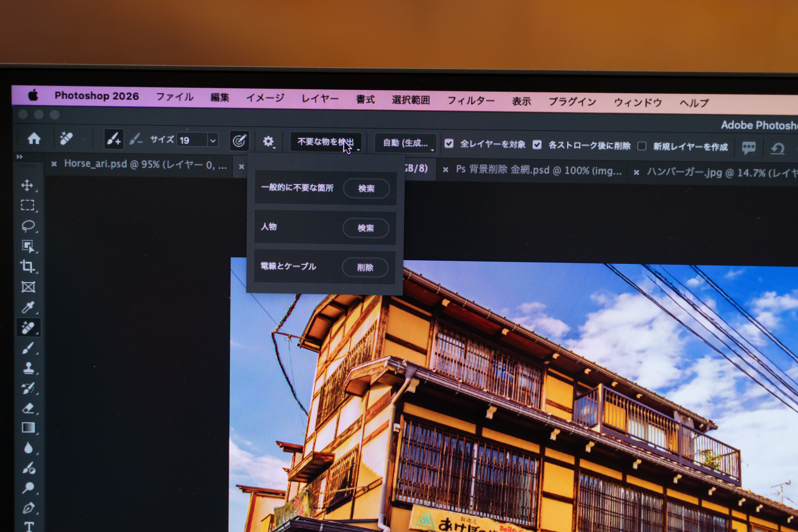Screen dimensions: 798x532
Task: Uncheck 全レイヤーを対象 checkbox
Action: click(x=449, y=144)
